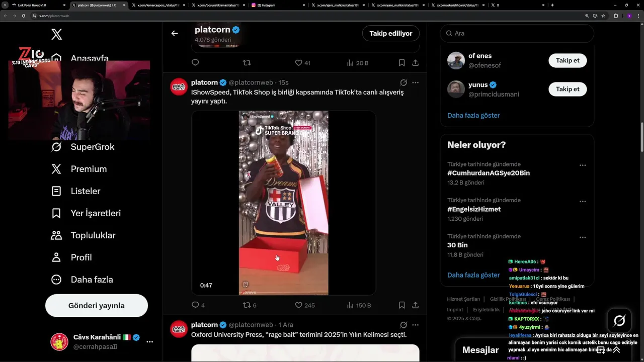Click the page vertical scrollbar
The image size is (644, 362).
click(641, 137)
